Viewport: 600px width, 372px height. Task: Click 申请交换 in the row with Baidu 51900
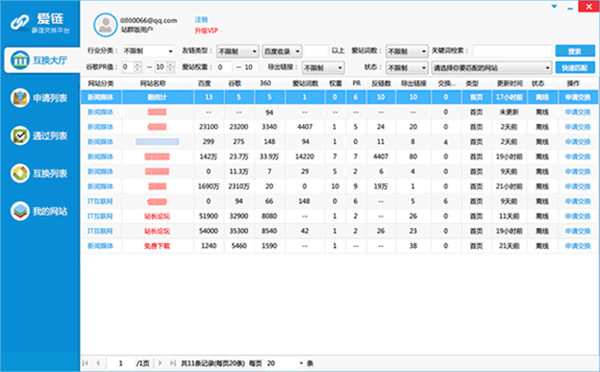click(578, 216)
